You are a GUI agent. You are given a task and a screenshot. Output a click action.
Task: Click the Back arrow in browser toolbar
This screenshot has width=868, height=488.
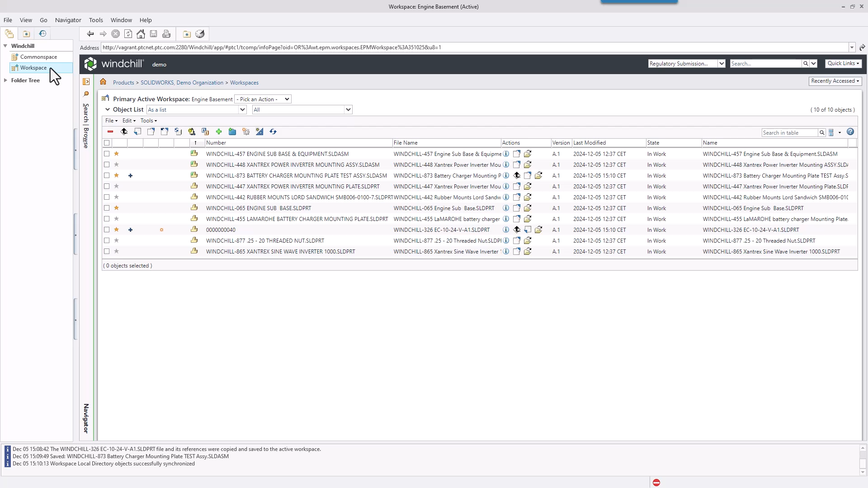(90, 34)
